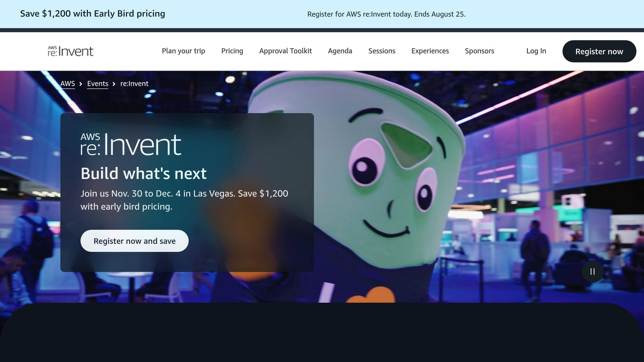644x362 pixels.
Task: Open the Approval Toolkit page
Action: (x=286, y=51)
